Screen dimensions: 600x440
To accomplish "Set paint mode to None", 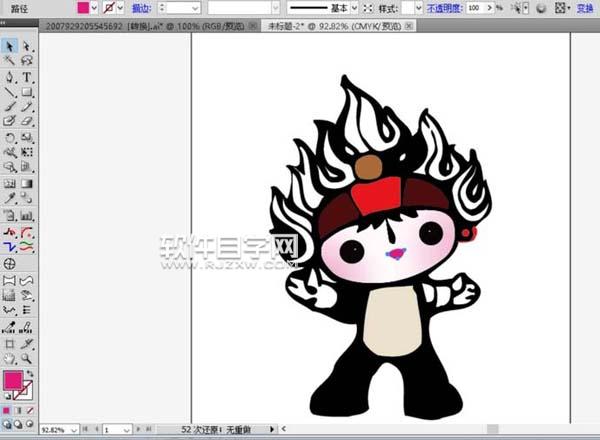I will click(29, 410).
